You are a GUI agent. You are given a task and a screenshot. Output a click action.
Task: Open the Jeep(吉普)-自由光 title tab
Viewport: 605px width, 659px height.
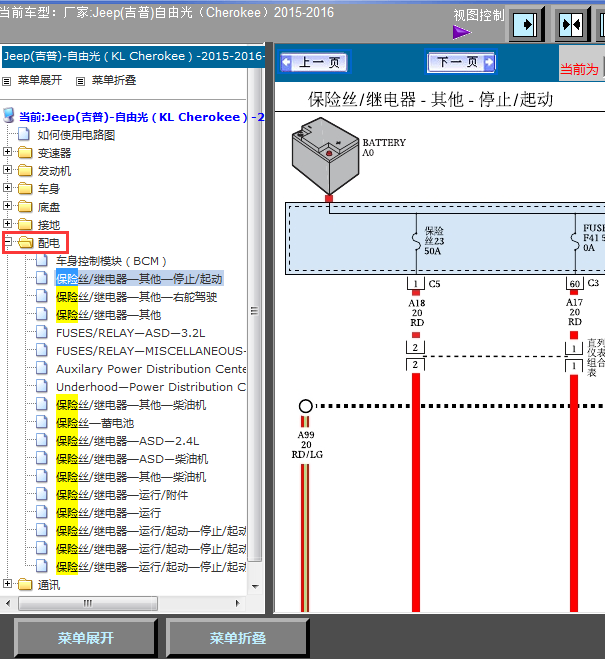click(134, 56)
